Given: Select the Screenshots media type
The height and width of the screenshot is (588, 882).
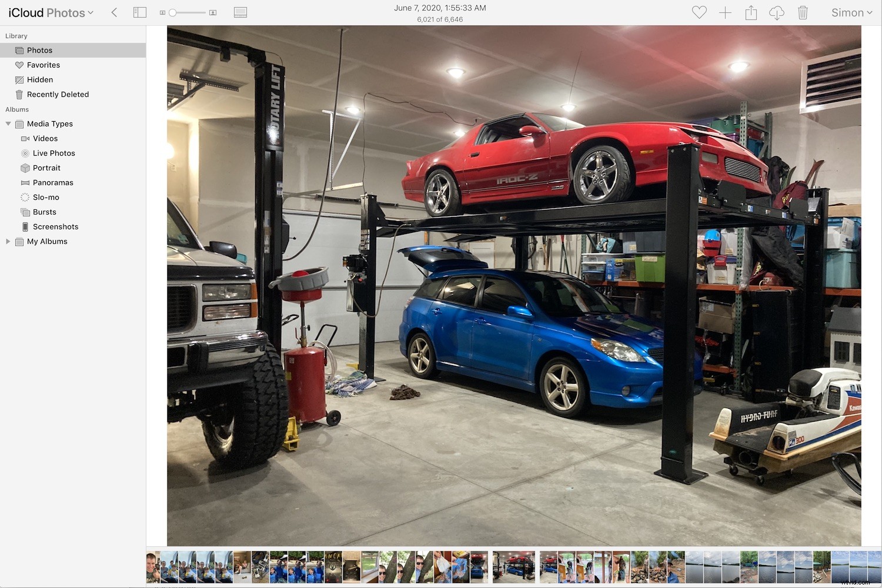Looking at the screenshot, I should 55,226.
